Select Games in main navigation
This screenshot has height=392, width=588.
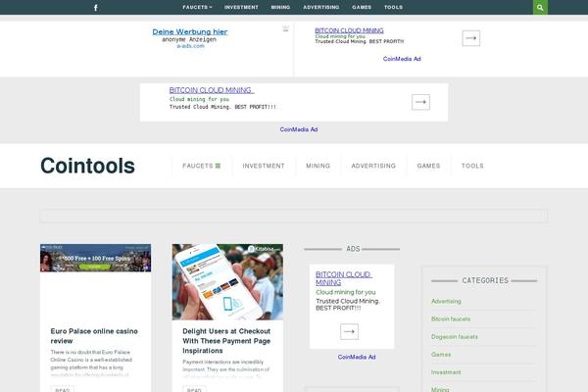click(x=428, y=166)
